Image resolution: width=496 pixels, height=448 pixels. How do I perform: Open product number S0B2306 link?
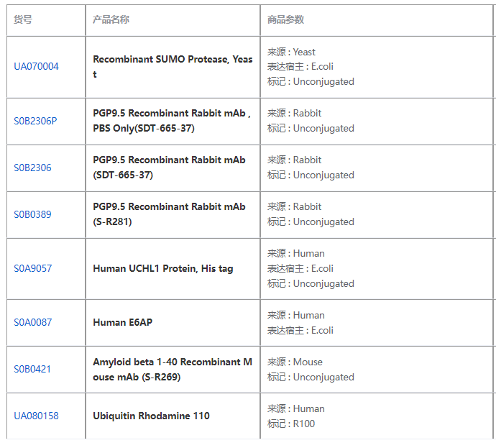tap(32, 168)
